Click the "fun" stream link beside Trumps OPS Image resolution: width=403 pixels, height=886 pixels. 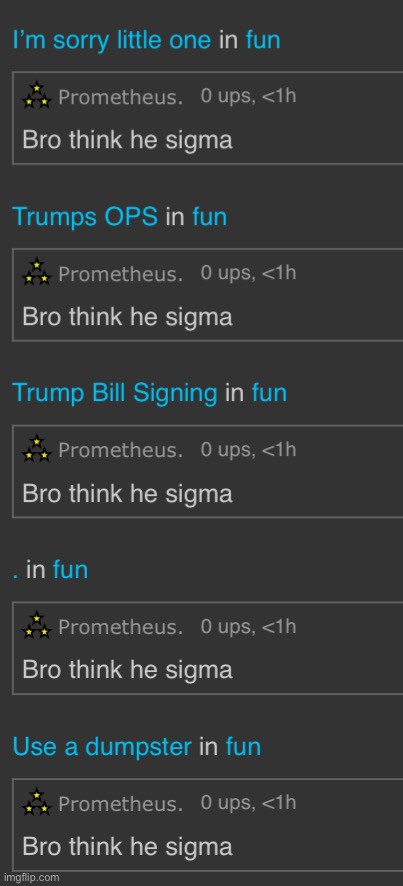(210, 217)
